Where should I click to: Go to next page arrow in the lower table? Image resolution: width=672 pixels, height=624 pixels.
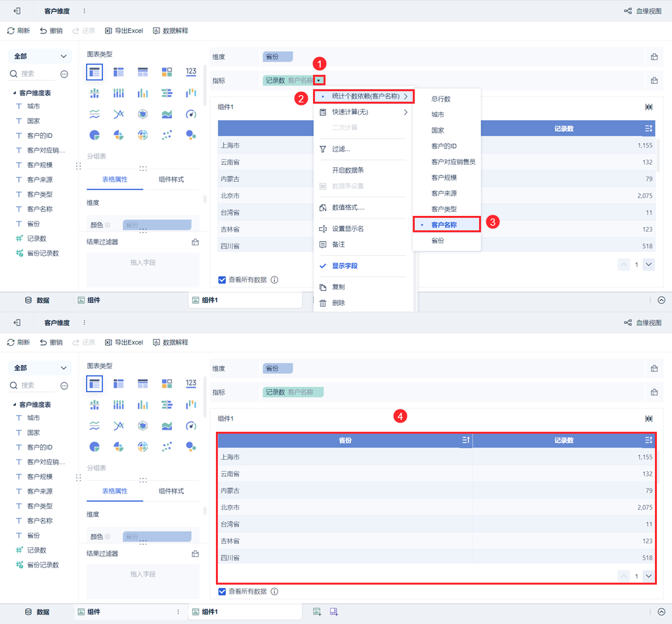(x=649, y=576)
